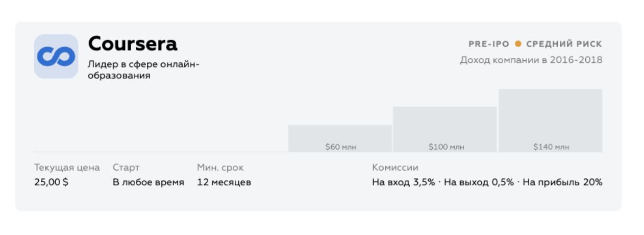Screen dimensions: 644x235
Task: Click the "Мин. срок" label
Action: (x=220, y=168)
